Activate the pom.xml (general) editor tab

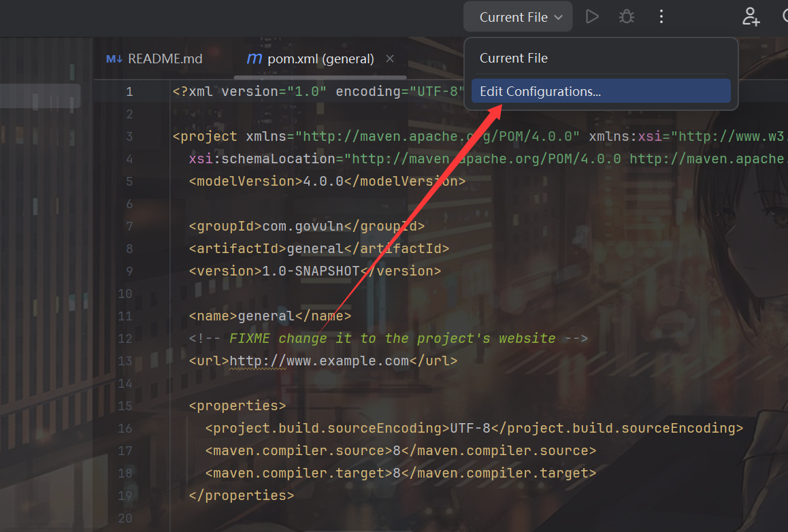(320, 59)
